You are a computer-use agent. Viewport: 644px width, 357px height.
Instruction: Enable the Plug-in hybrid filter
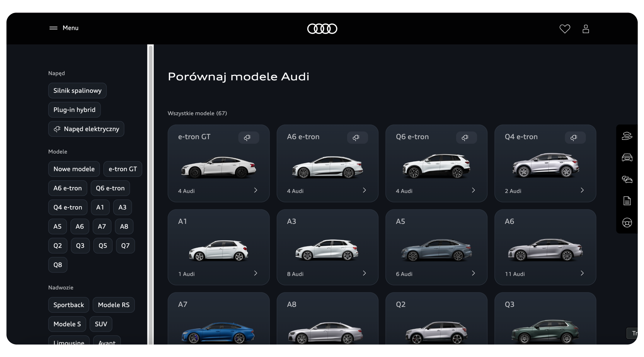point(74,110)
